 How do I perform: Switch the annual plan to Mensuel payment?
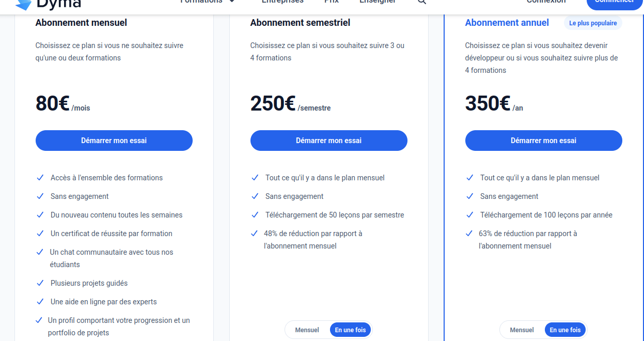click(x=522, y=330)
